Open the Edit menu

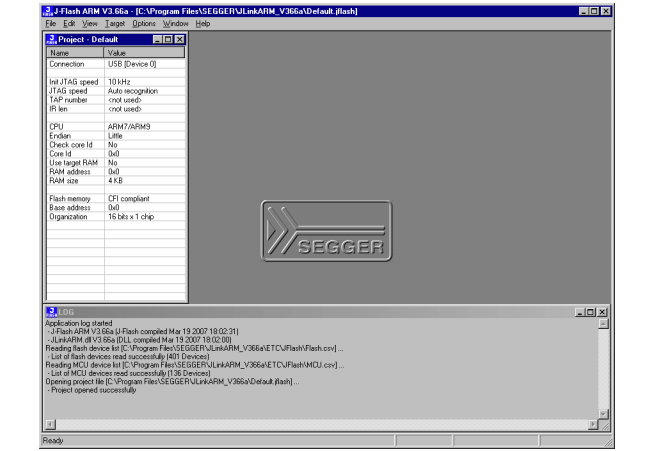tap(69, 24)
